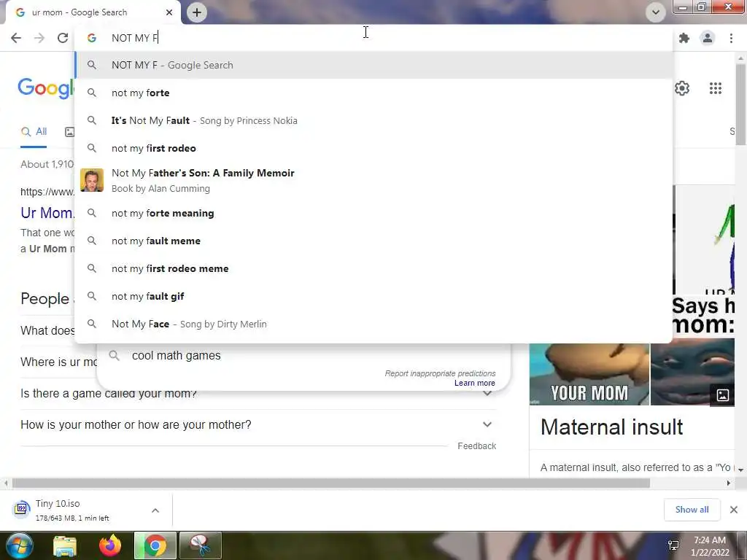Open the Images results tab icon
747x560 pixels.
69,133
